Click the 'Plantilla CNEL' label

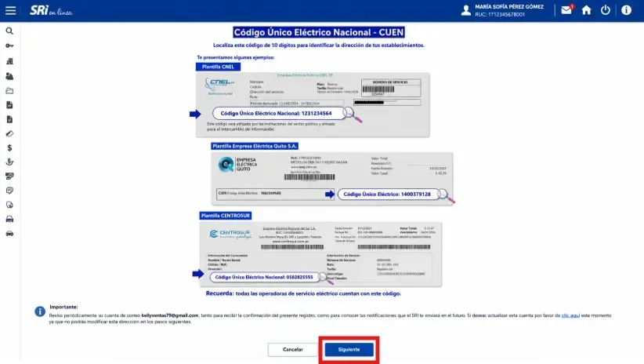pyautogui.click(x=218, y=67)
